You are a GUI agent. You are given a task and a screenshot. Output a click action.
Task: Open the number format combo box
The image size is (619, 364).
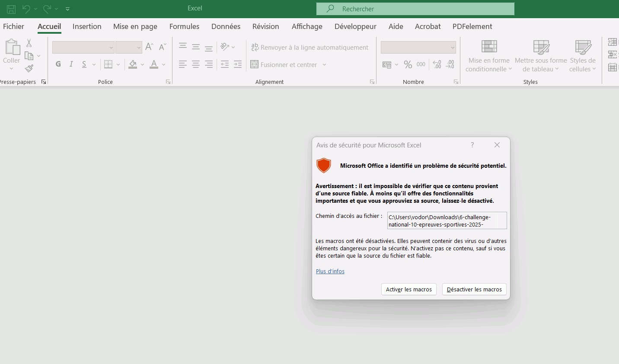click(418, 48)
